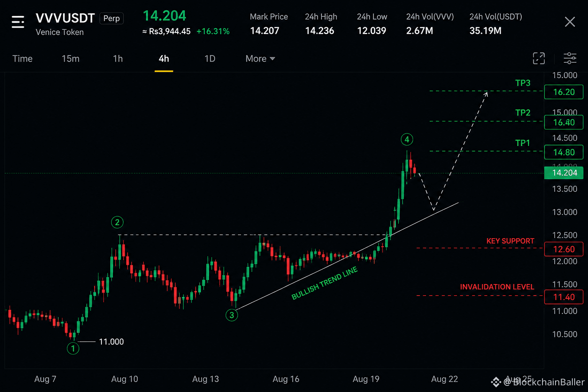The image size is (588, 392).
Task: Click the 24h low value 12.039
Action: click(x=372, y=31)
